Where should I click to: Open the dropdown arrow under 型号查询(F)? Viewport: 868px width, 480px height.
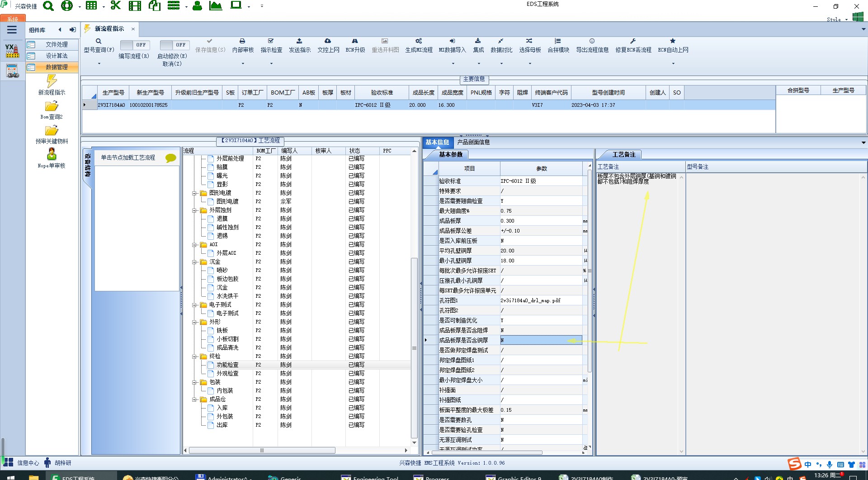point(99,63)
